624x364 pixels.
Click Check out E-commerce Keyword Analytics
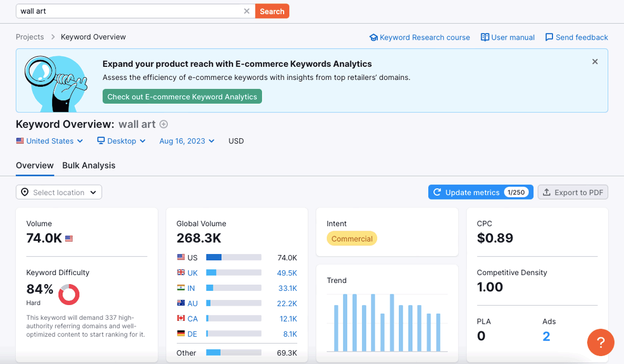point(182,96)
